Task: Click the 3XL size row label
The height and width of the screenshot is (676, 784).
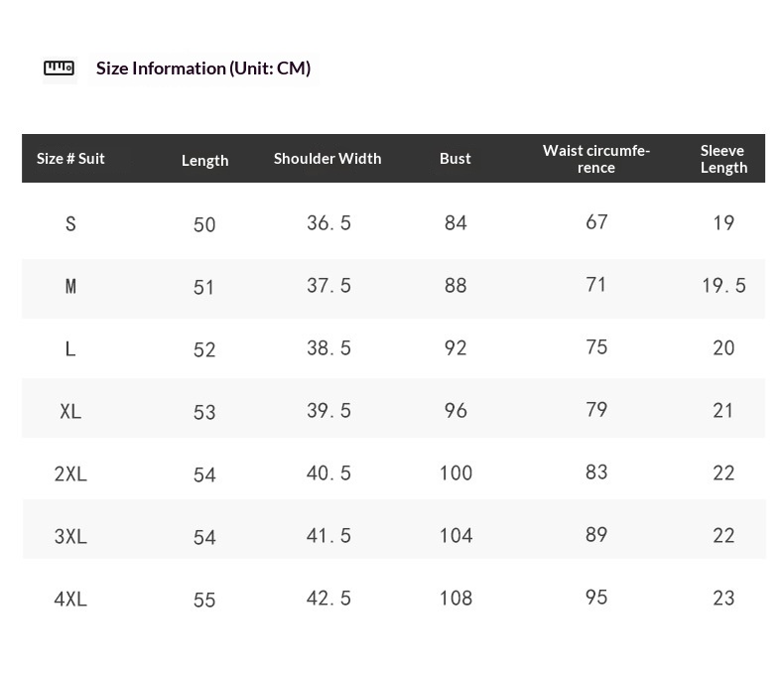Action: (70, 537)
